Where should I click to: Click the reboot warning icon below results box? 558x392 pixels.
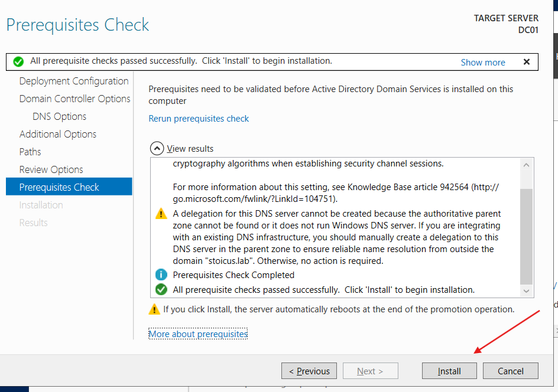pyautogui.click(x=154, y=309)
